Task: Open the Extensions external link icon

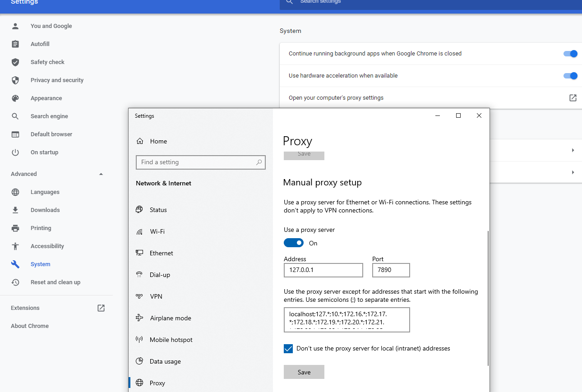Action: (101, 308)
